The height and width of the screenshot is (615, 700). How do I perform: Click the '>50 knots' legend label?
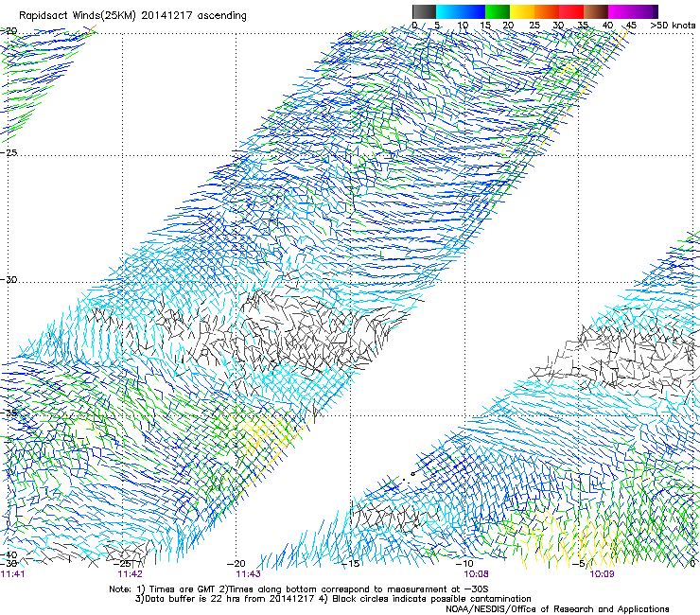coord(673,26)
